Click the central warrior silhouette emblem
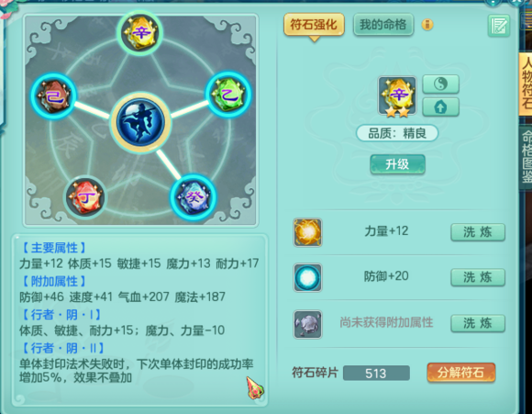The width and height of the screenshot is (532, 414). (x=140, y=123)
